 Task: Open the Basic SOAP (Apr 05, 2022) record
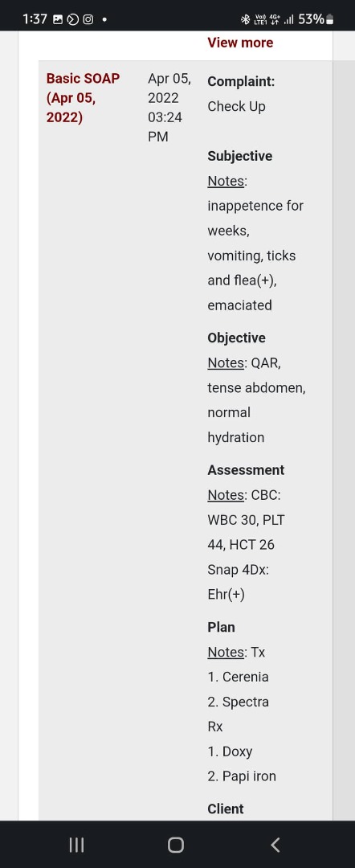[x=83, y=98]
